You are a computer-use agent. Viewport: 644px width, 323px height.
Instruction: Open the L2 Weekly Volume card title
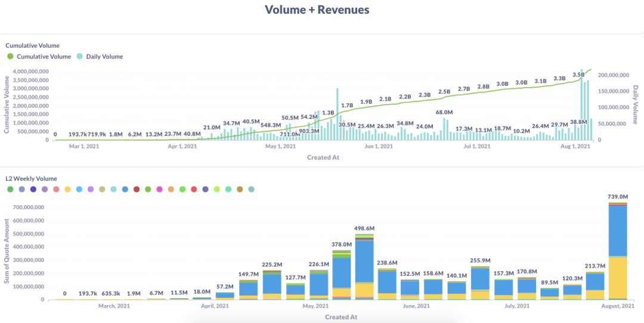point(31,179)
